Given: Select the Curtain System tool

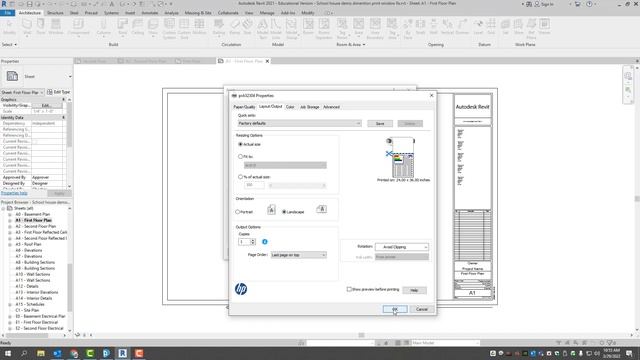Looking at the screenshot, I should click(x=169, y=28).
